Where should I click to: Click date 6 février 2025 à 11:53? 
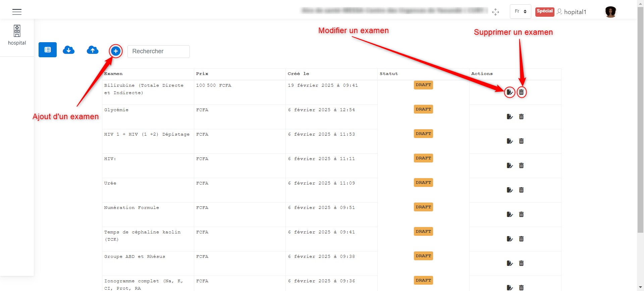pyautogui.click(x=321, y=134)
